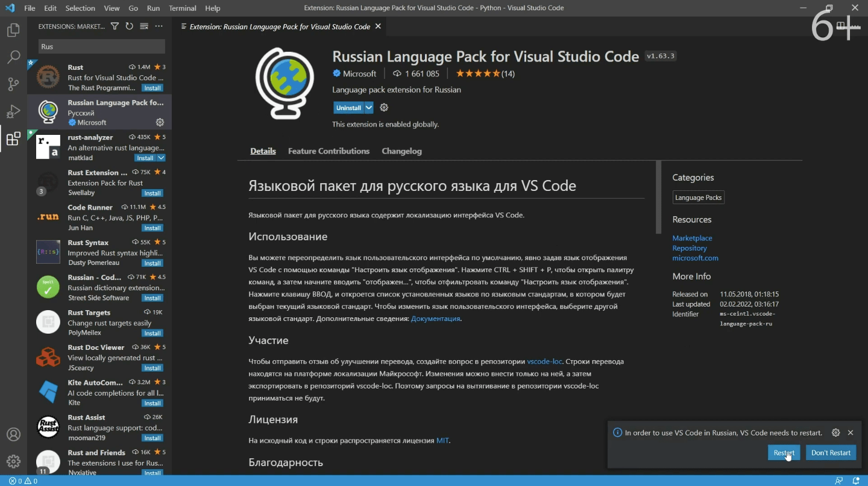Select Russian Code Spell Checker item
The image size is (868, 486).
click(x=99, y=287)
